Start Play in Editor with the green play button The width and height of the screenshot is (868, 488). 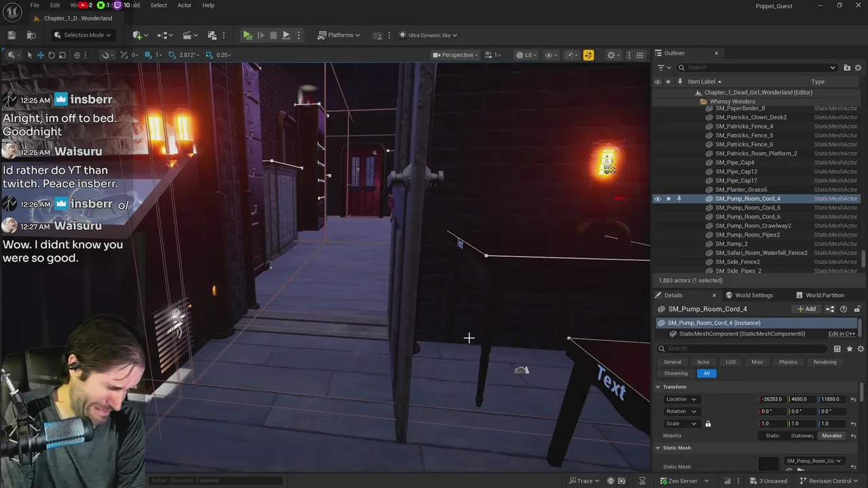click(248, 35)
